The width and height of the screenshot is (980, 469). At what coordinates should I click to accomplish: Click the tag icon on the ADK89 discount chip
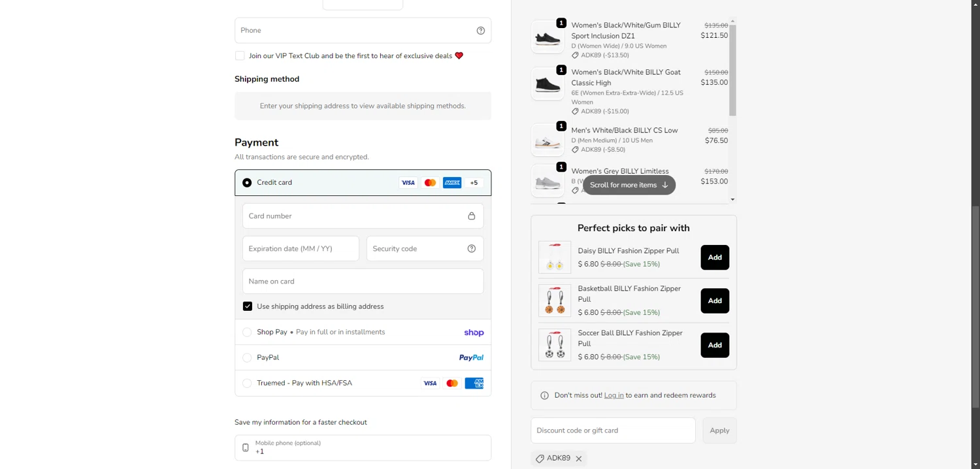[x=540, y=459]
